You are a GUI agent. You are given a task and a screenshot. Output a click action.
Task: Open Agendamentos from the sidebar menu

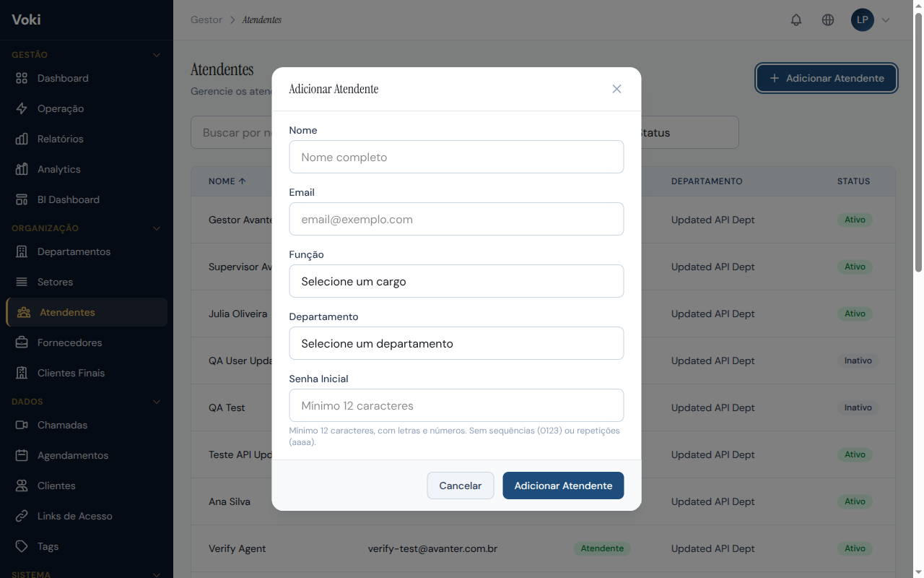pyautogui.click(x=72, y=455)
